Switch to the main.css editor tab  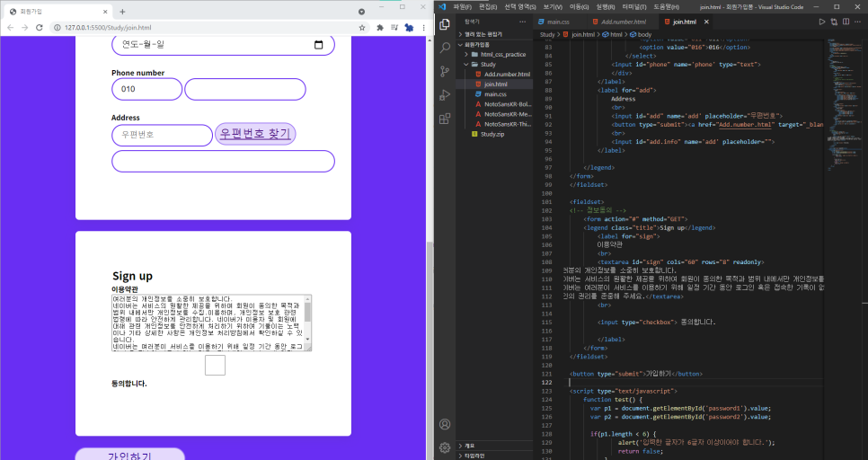[557, 22]
